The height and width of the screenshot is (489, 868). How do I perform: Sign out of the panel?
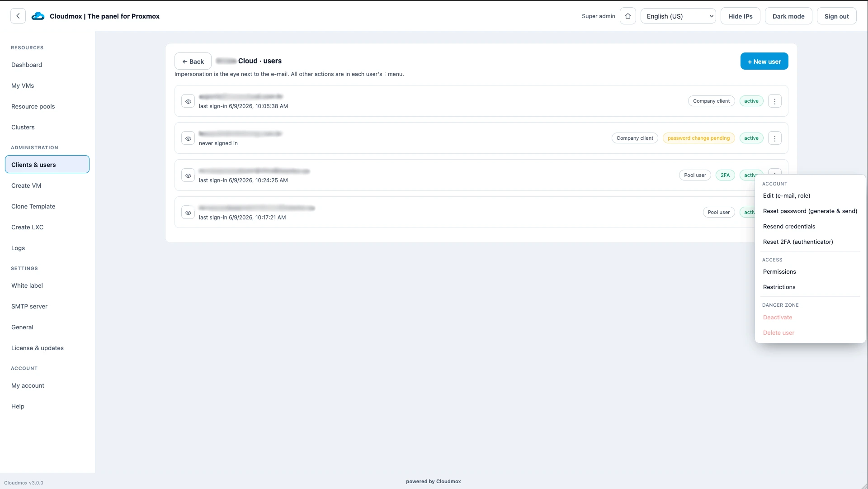tap(837, 16)
